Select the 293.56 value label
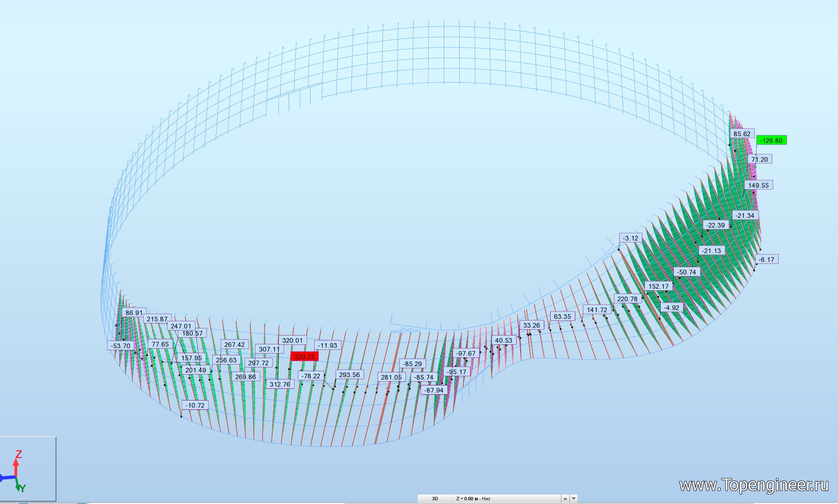This screenshot has height=504, width=838. coord(349,375)
